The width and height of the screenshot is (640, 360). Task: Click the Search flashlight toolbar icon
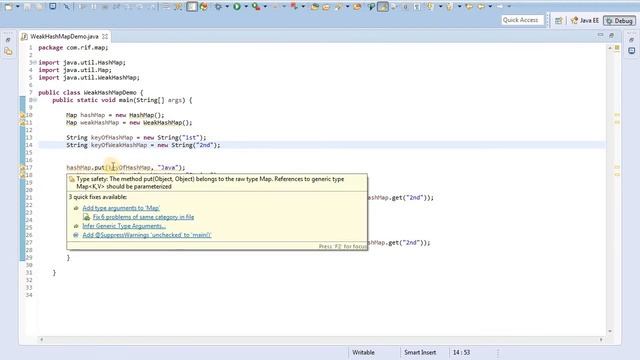tap(338, 7)
